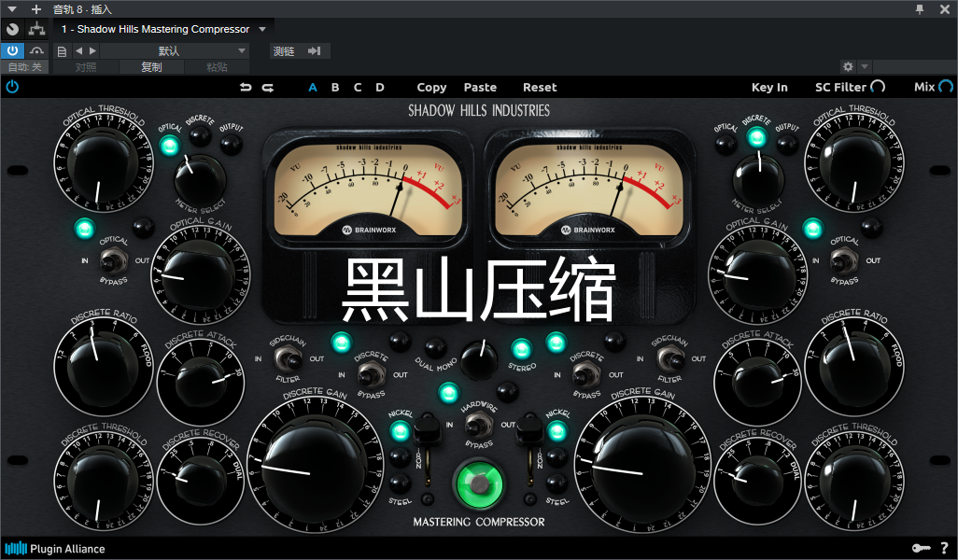This screenshot has width=958, height=560.
Task: Open the 默认 preset dropdown
Action: click(x=174, y=50)
